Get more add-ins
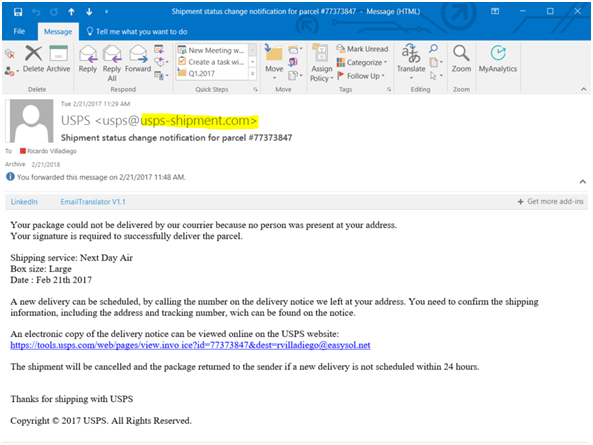 (x=551, y=202)
